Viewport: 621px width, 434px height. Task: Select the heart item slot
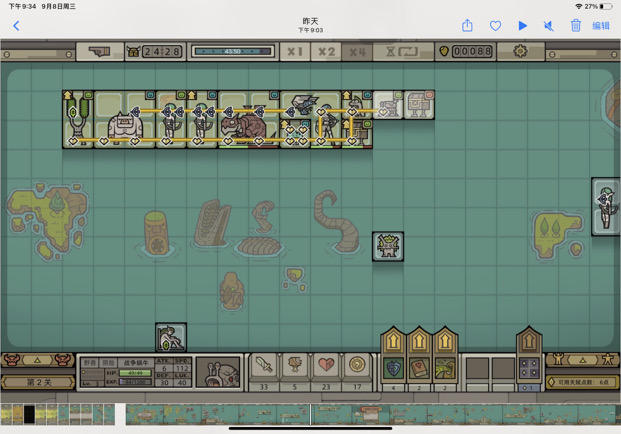pos(326,365)
